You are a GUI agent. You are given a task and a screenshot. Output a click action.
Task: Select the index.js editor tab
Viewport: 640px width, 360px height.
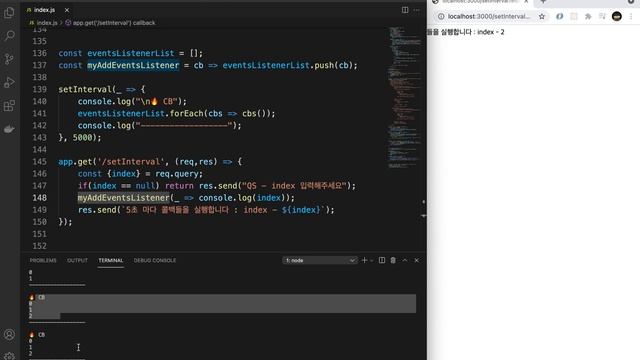44,10
